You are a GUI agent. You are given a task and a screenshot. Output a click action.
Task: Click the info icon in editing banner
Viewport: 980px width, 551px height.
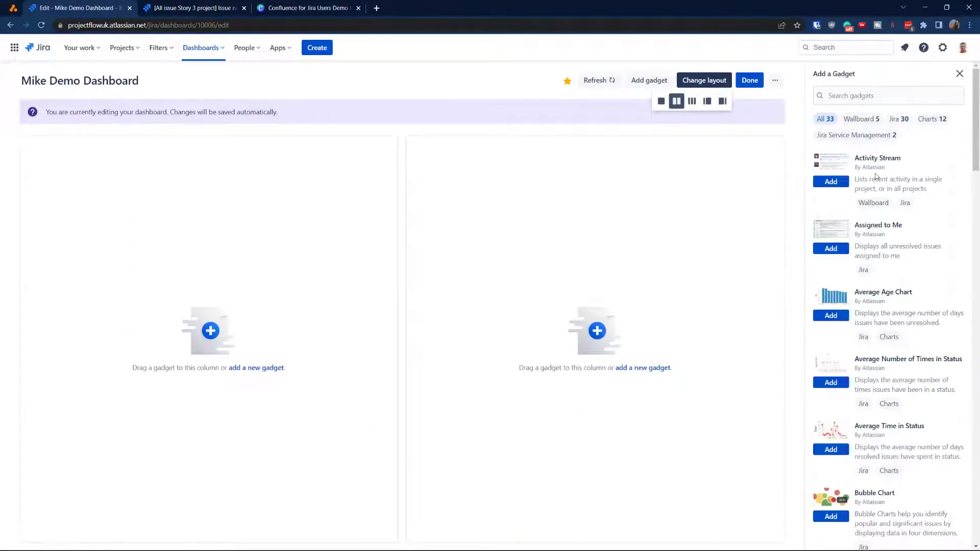pos(33,112)
